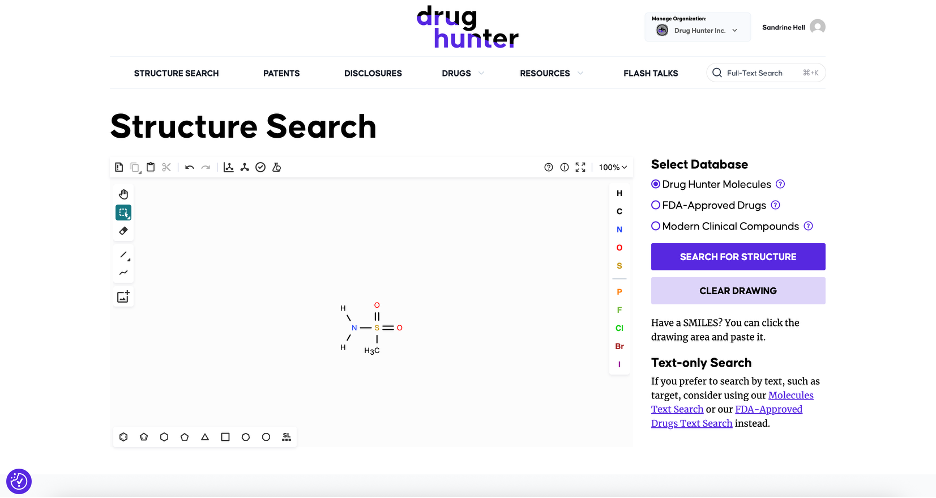Screen dimensions: 936x498
Task: Pick the Cyclopropane triangle template
Action: tap(205, 437)
